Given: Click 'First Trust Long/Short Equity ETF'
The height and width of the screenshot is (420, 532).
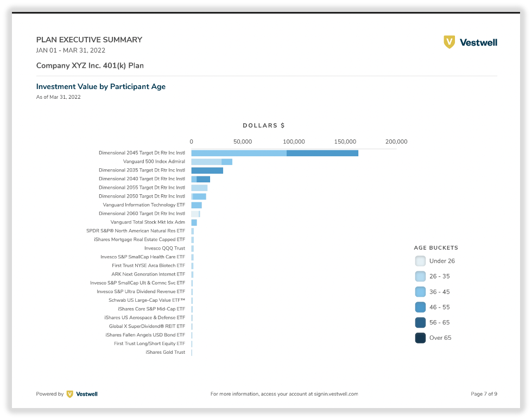Looking at the screenshot, I should [x=149, y=343].
